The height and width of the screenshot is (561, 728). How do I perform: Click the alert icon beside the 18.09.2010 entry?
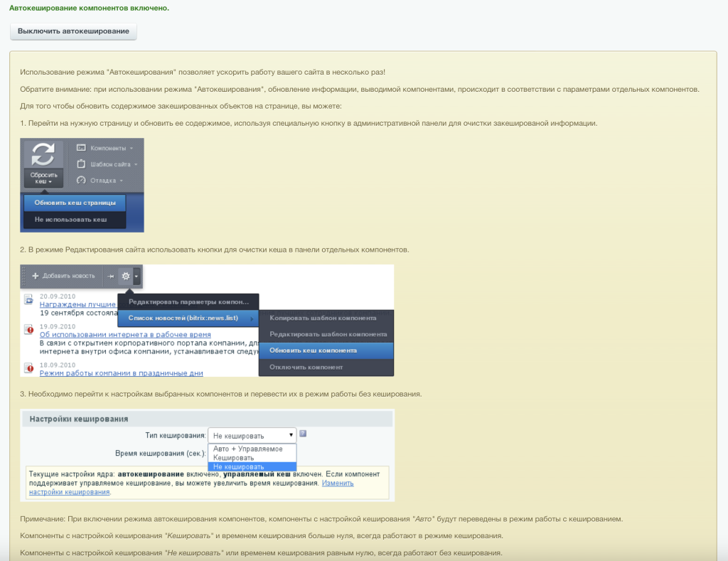28,368
